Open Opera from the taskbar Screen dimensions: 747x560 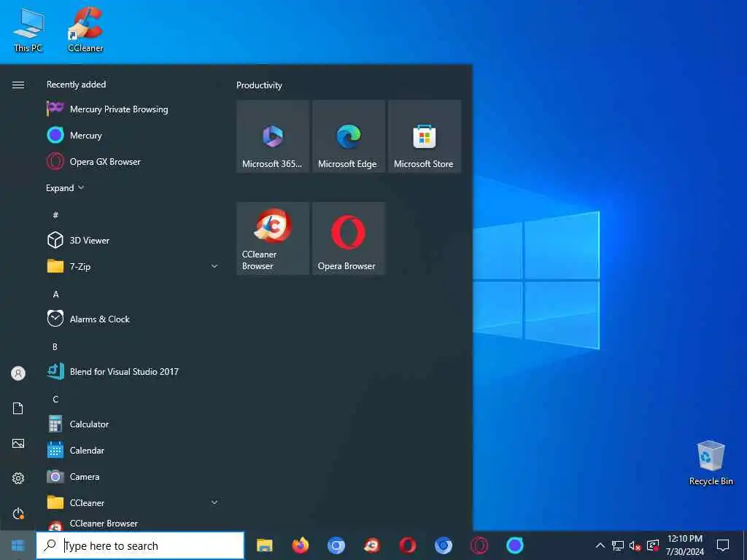[x=407, y=545]
